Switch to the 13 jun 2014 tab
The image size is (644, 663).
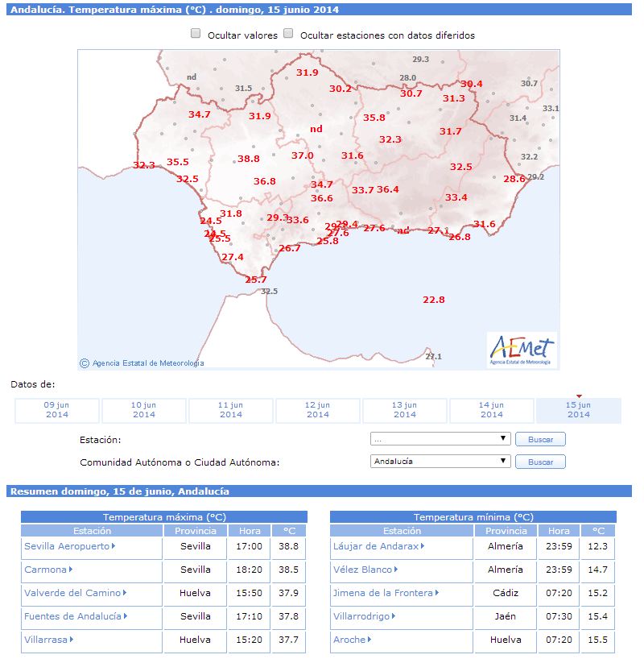click(404, 410)
